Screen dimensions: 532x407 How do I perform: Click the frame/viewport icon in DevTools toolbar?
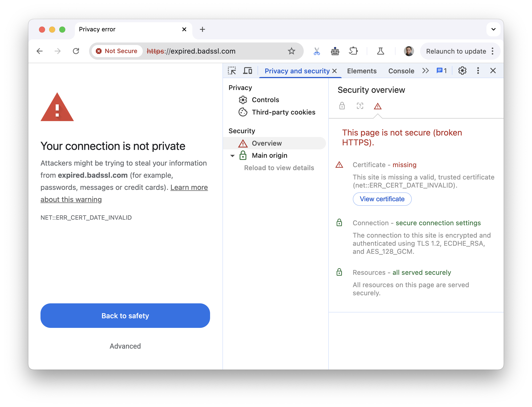[x=248, y=71]
